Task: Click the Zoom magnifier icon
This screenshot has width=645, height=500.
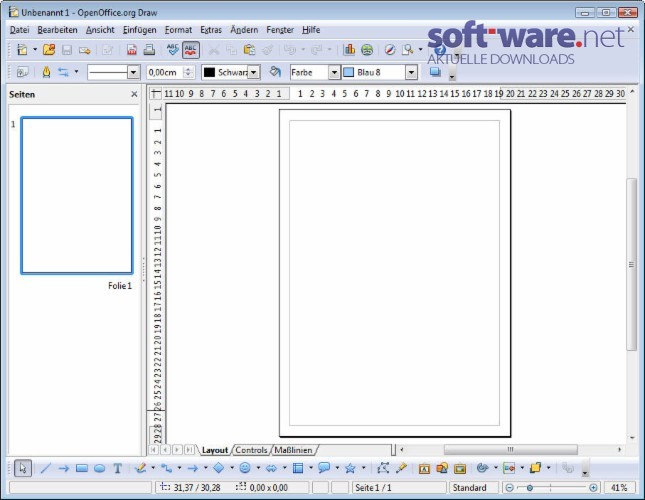Action: pos(408,50)
